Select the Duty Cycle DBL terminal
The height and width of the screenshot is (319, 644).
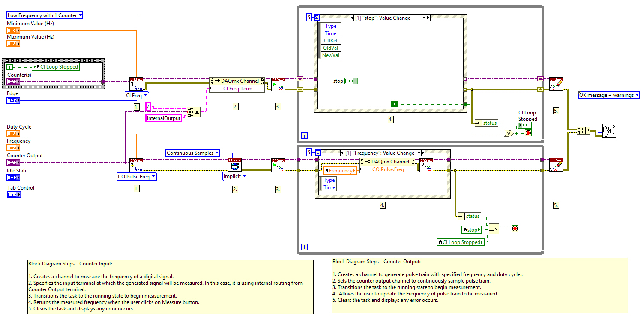click(x=13, y=134)
